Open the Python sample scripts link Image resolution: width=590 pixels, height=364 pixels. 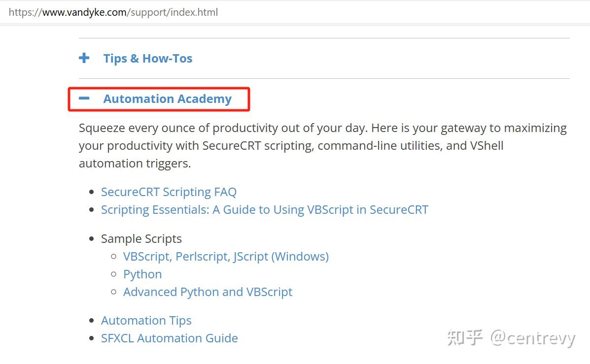click(x=142, y=274)
